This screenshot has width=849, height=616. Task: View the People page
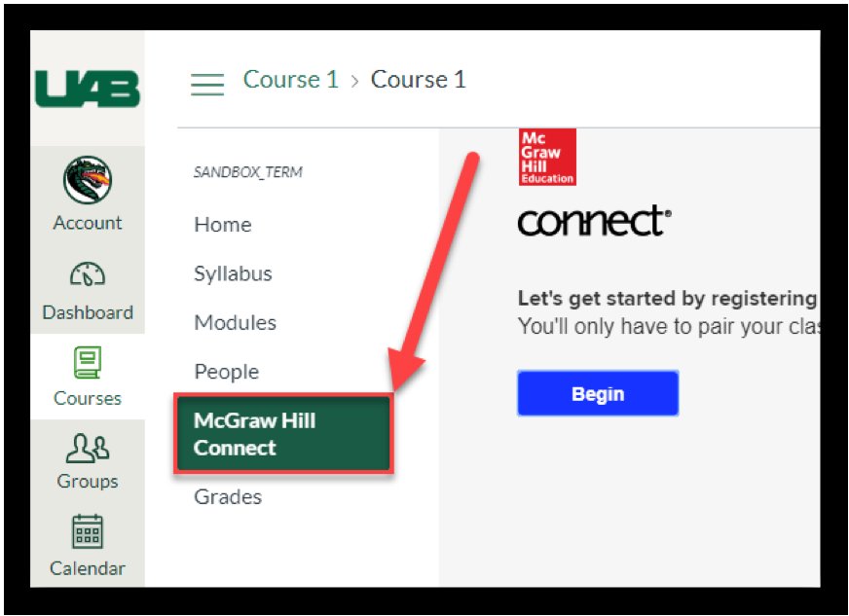click(227, 372)
